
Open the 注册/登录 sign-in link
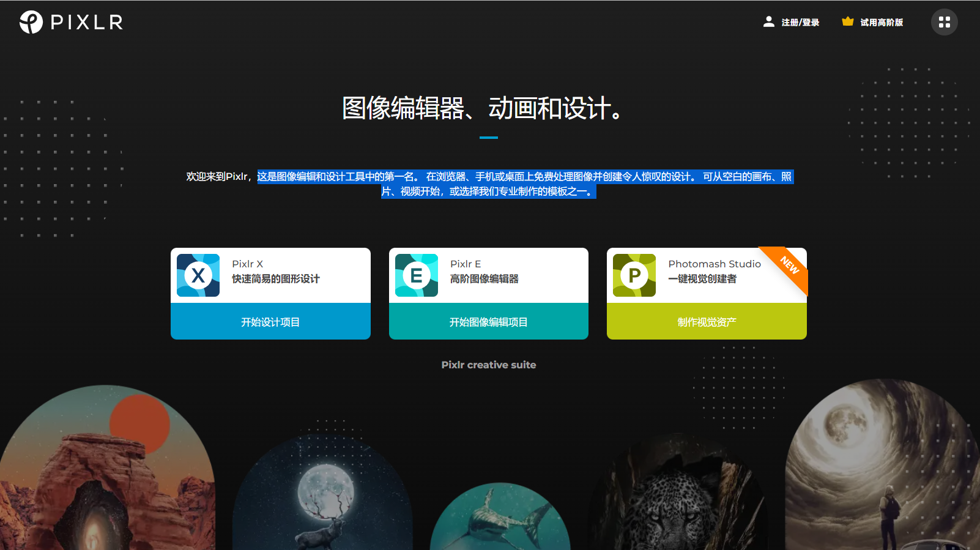(800, 23)
